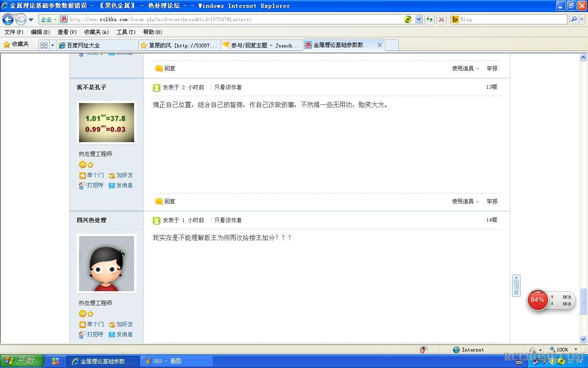The height and width of the screenshot is (368, 588).
Task: Click the search magnifier button
Action: click(x=573, y=19)
